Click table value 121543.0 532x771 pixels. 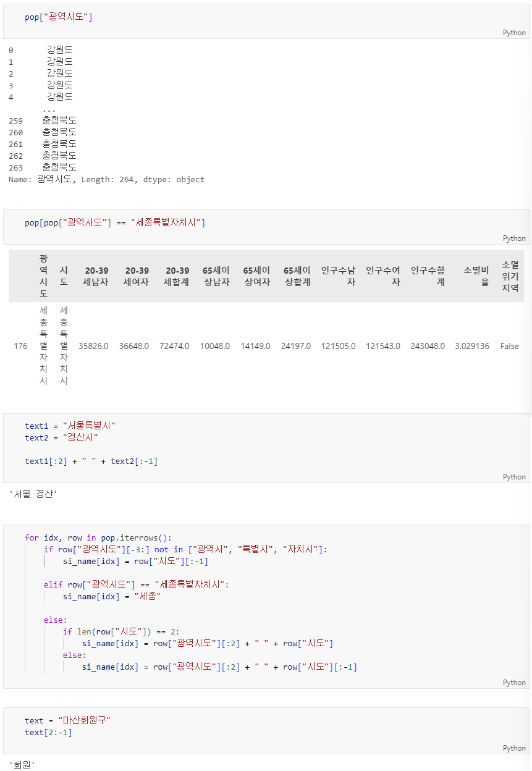(x=383, y=346)
